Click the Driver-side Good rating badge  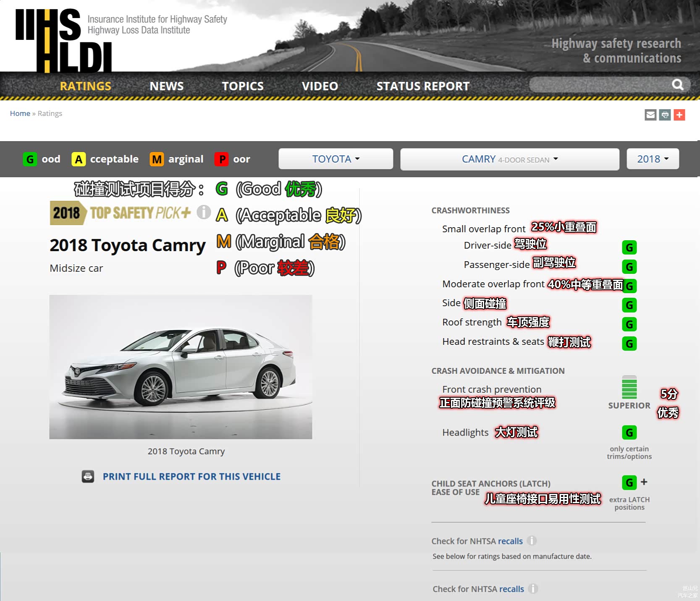(x=629, y=247)
